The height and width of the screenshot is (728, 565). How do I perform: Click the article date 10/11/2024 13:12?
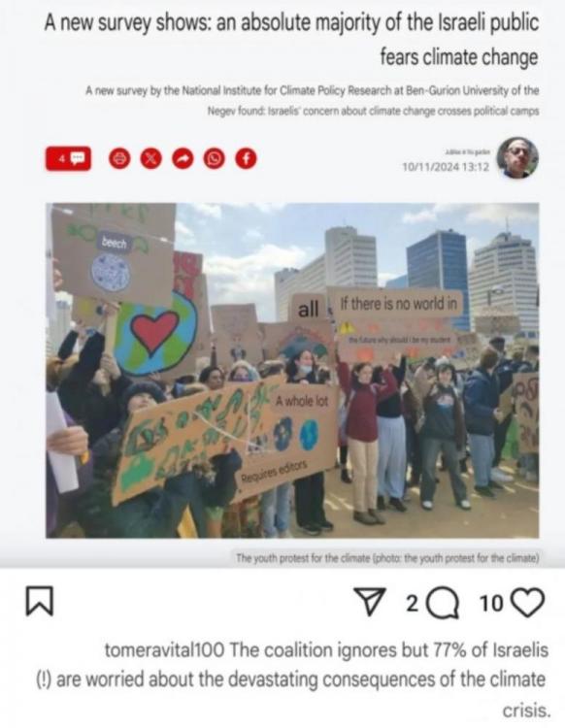point(446,167)
